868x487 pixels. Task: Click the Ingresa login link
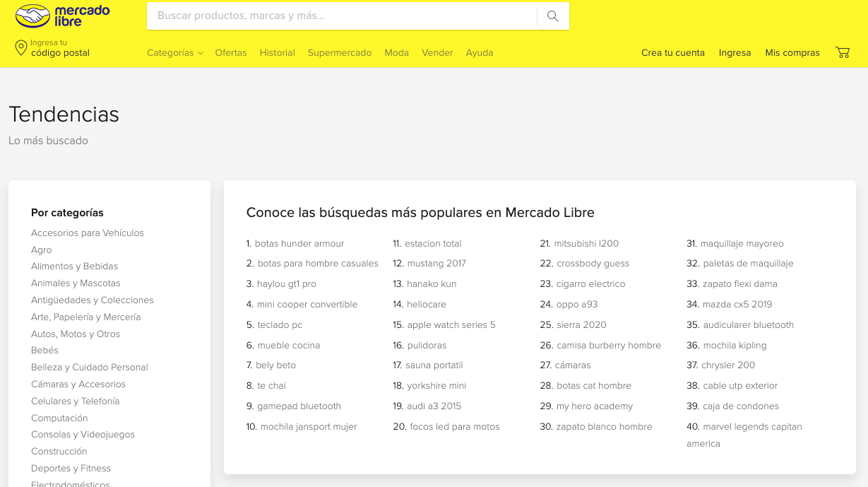[735, 53]
